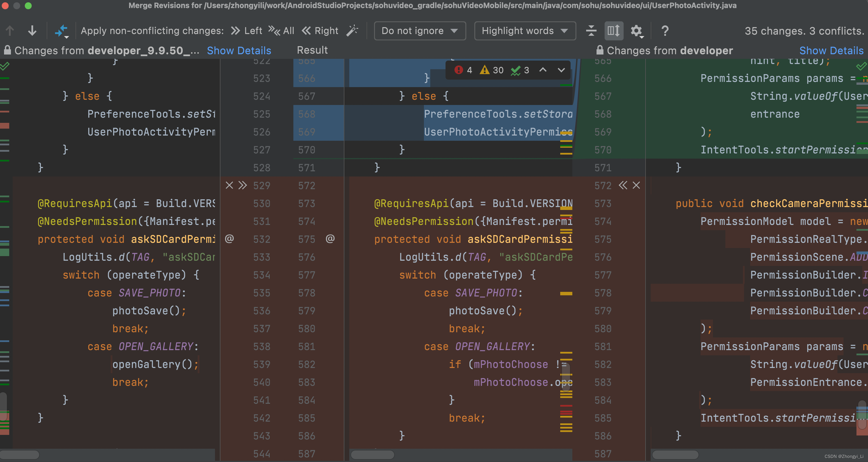Image resolution: width=868 pixels, height=462 pixels.
Task: Open the diff settings gear
Action: click(636, 31)
